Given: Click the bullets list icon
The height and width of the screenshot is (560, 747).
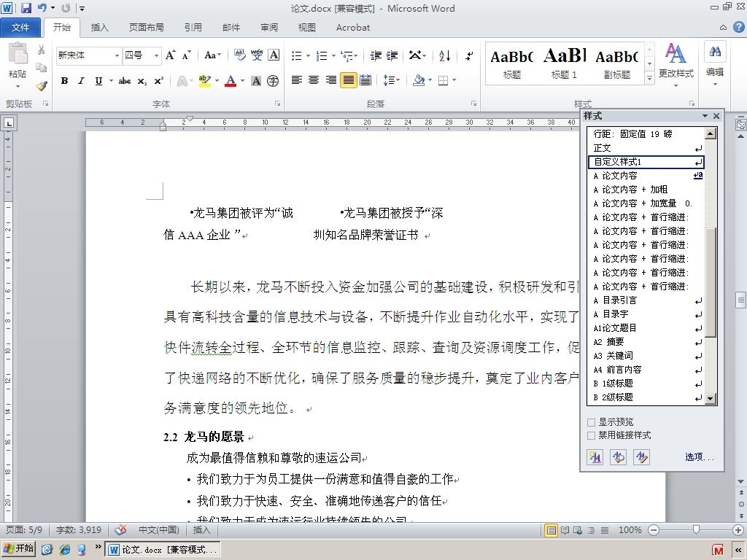Looking at the screenshot, I should click(x=297, y=55).
